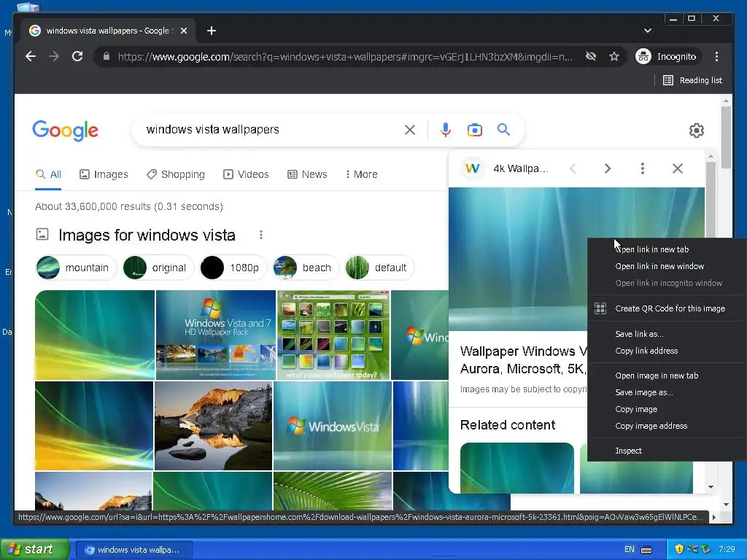The width and height of the screenshot is (747, 560).
Task: Click the forward navigation arrow
Action: click(54, 57)
